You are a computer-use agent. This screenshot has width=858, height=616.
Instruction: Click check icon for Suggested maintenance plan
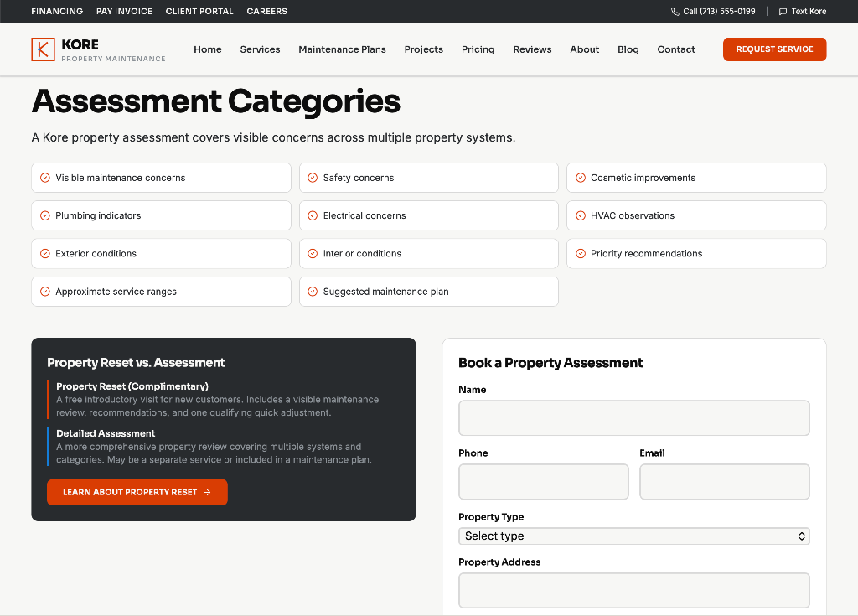313,292
